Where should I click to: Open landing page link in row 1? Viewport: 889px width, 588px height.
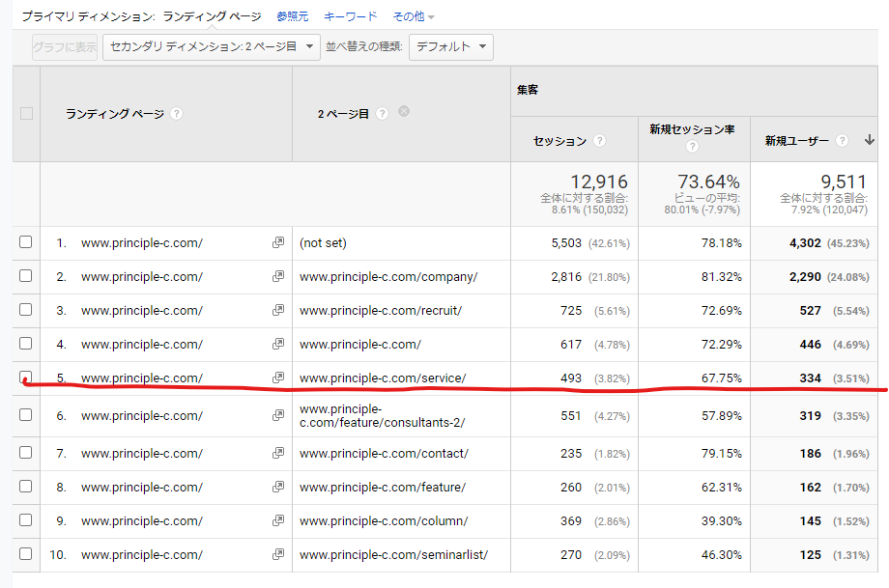tap(142, 243)
